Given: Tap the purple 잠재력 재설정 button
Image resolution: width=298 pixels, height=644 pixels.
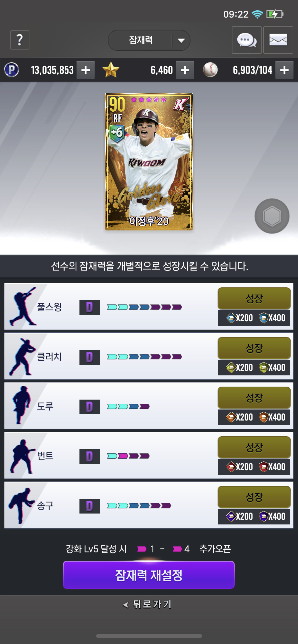Looking at the screenshot, I should pos(149,575).
